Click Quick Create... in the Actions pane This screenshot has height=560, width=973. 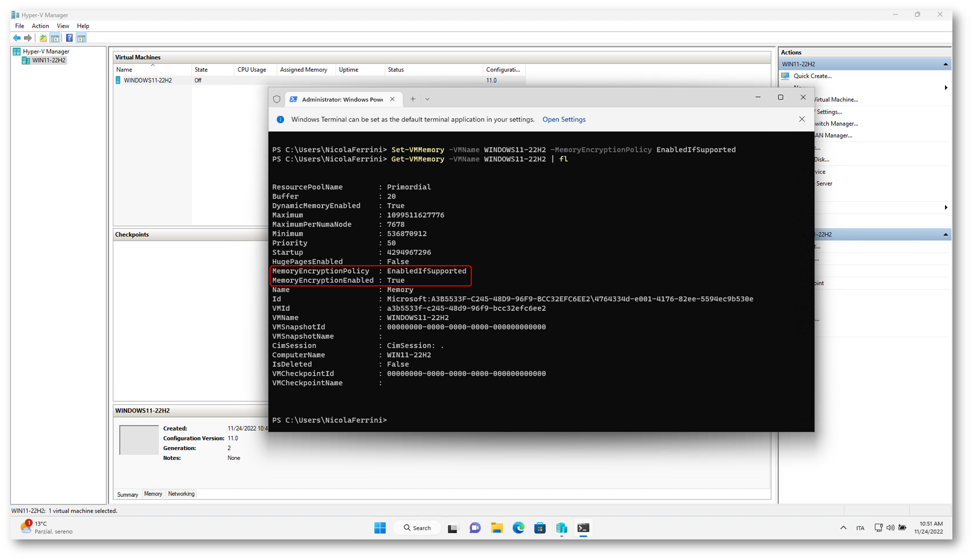812,76
